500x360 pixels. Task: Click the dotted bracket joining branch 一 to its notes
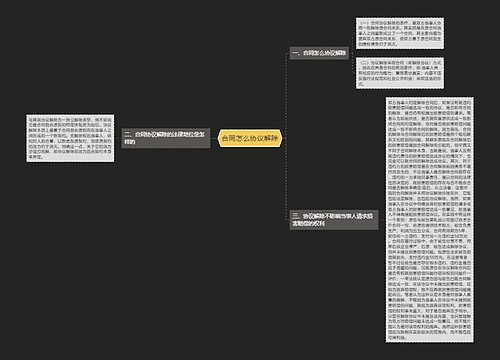pyautogui.click(x=352, y=53)
